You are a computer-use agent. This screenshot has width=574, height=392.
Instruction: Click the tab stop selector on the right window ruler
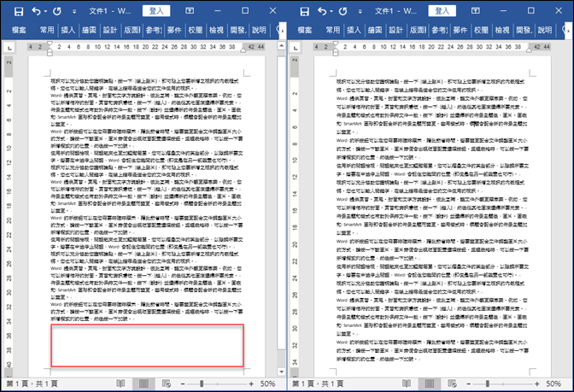tap(296, 48)
